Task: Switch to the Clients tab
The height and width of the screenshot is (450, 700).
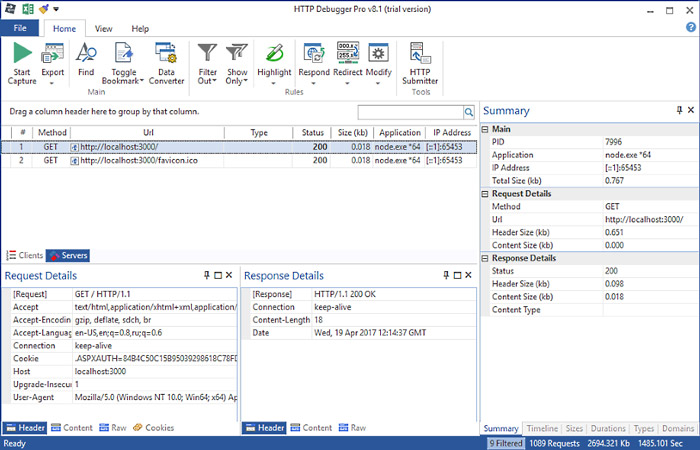Action: 25,255
